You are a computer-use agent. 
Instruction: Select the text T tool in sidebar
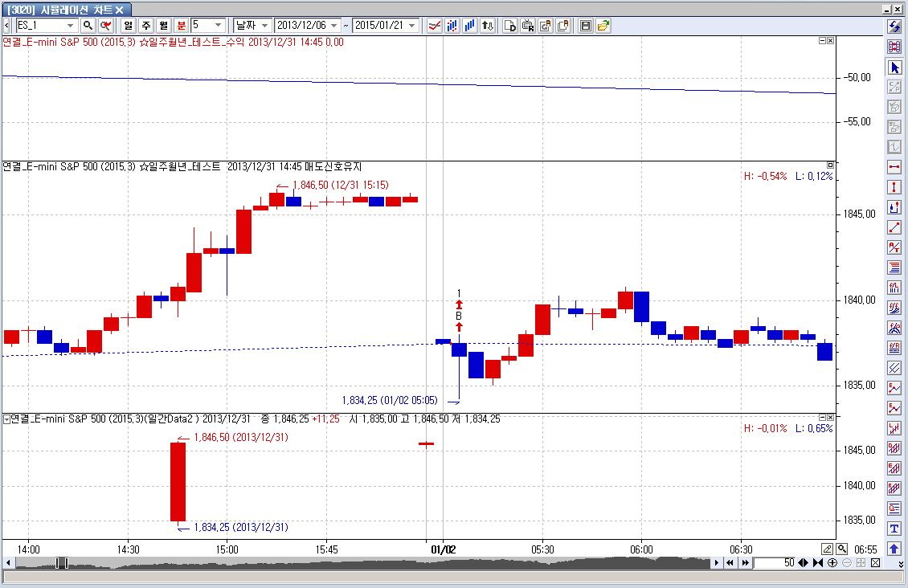(x=894, y=529)
